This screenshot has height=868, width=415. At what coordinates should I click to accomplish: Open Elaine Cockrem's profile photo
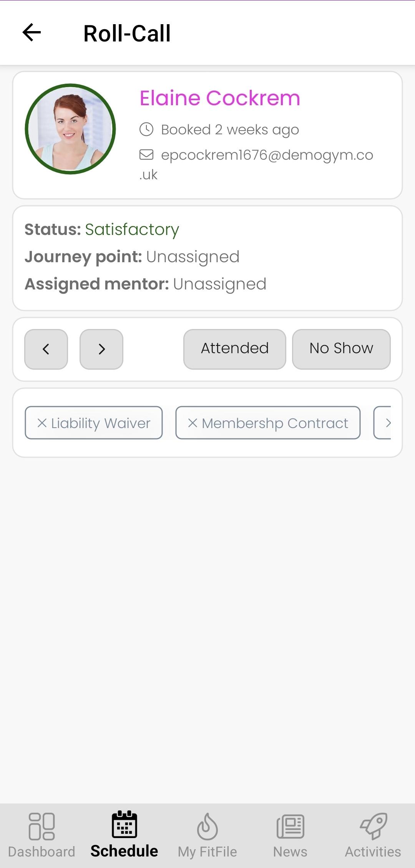point(70,129)
